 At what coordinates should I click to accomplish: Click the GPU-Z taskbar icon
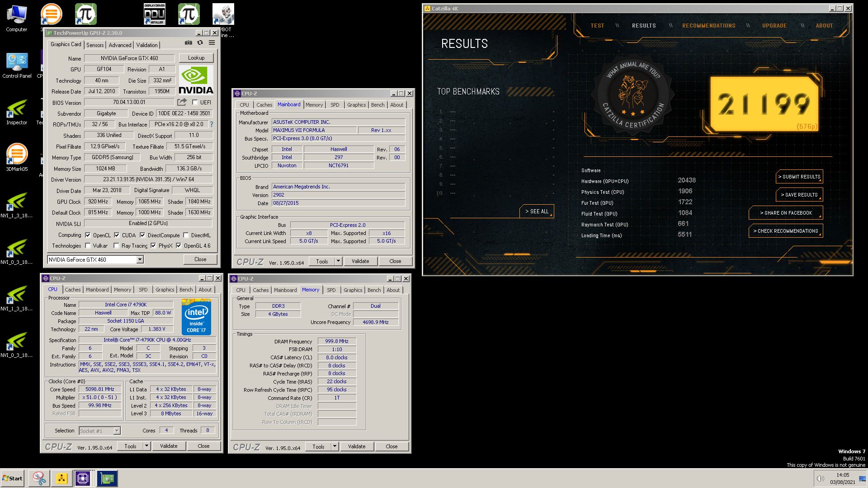tap(107, 479)
